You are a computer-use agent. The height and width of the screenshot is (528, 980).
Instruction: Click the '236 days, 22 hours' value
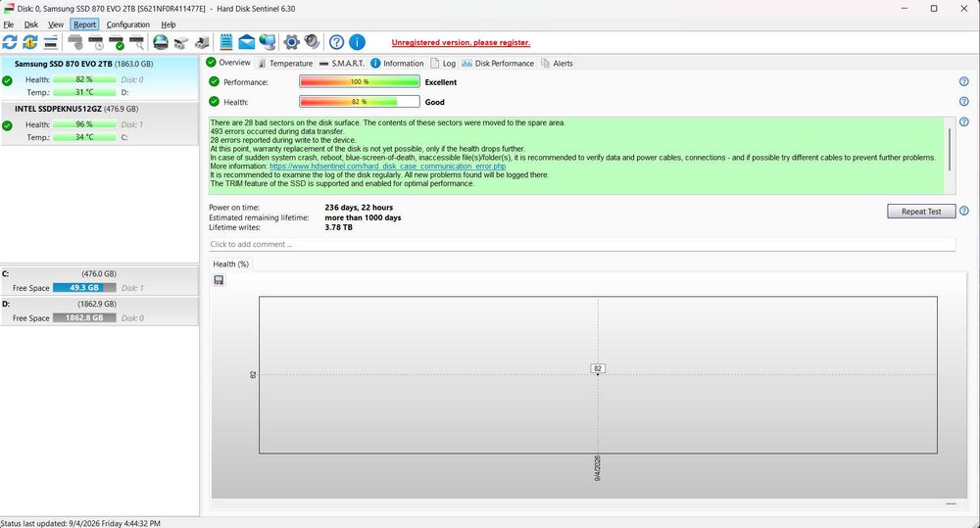pyautogui.click(x=359, y=208)
